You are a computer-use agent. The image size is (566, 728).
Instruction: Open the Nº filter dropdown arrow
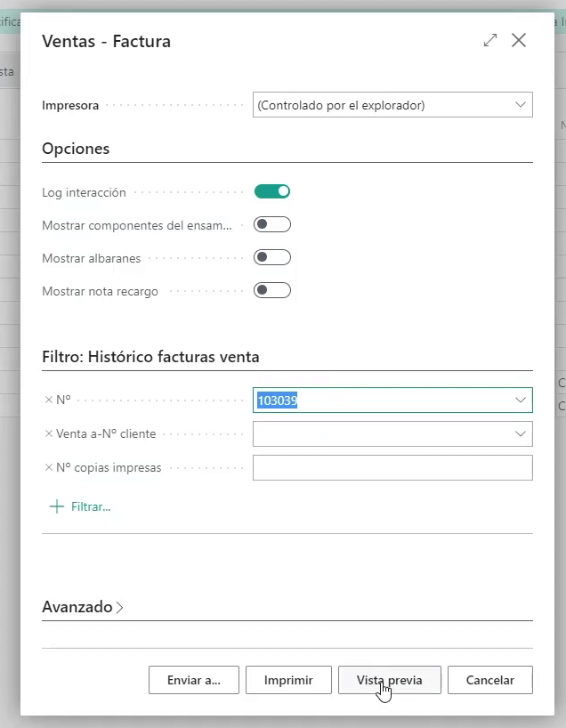pyautogui.click(x=520, y=400)
